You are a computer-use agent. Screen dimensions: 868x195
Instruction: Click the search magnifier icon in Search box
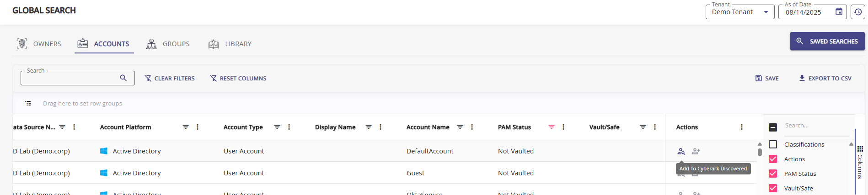coord(123,78)
